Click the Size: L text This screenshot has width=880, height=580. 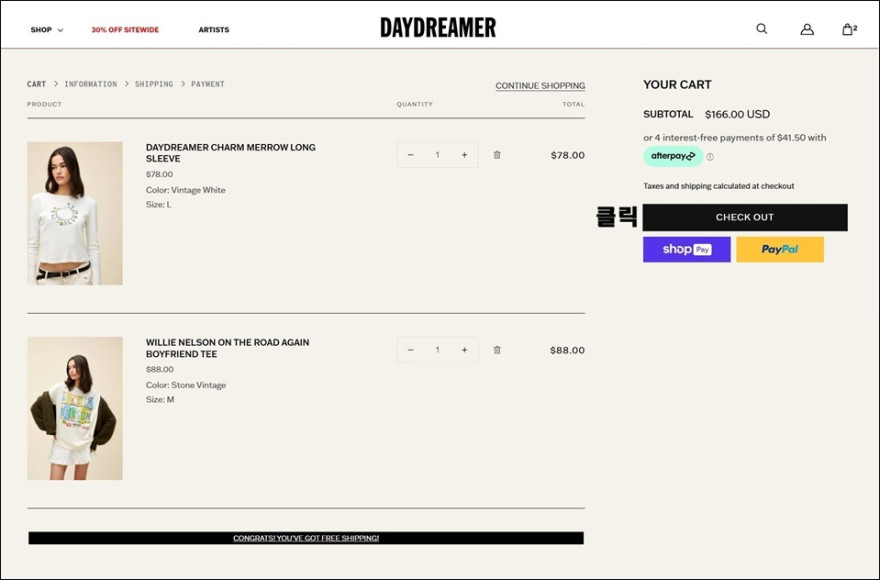point(159,205)
